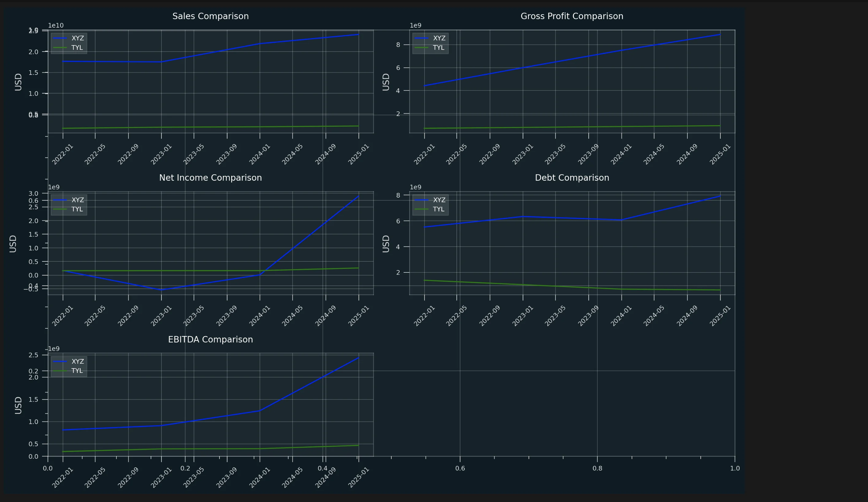
Task: Select XYZ legend entry in Sales chart
Action: (77, 38)
